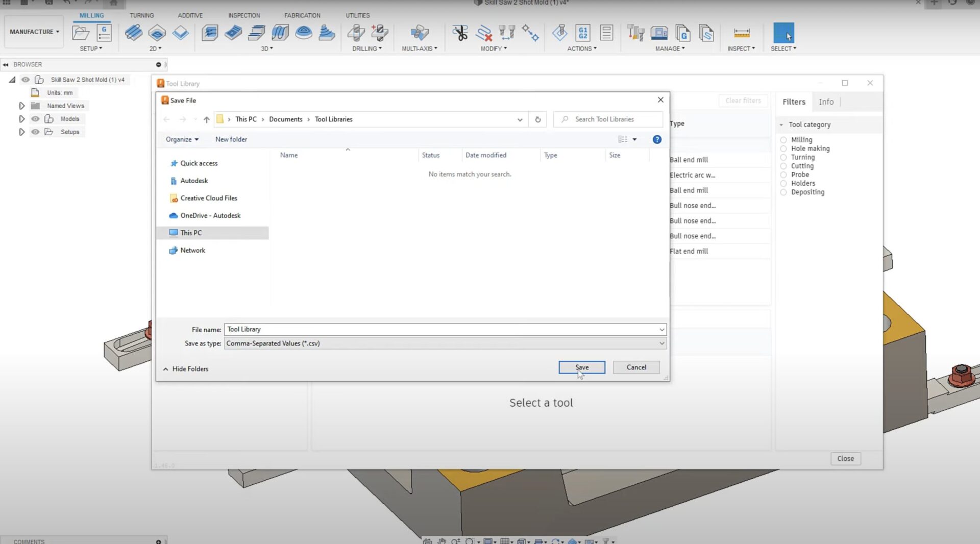Open the Save as type dropdown
The width and height of the screenshot is (980, 544).
coord(661,343)
